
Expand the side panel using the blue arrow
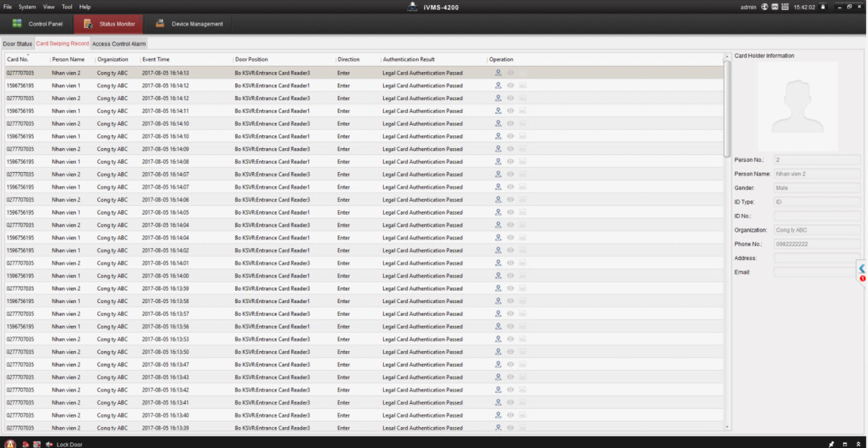[x=862, y=269]
